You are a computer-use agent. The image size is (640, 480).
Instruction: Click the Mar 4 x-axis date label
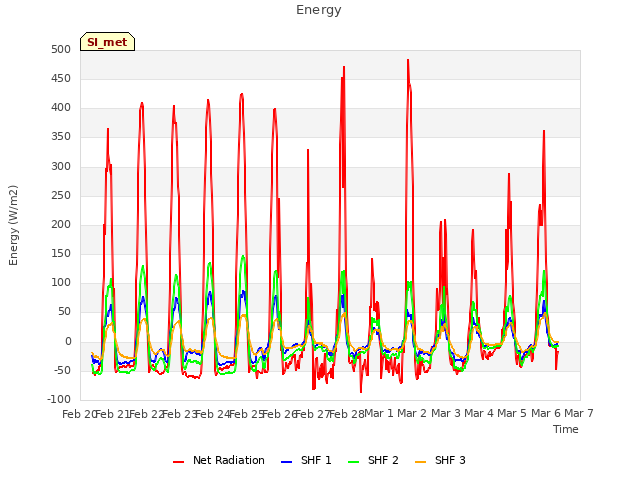(x=479, y=414)
